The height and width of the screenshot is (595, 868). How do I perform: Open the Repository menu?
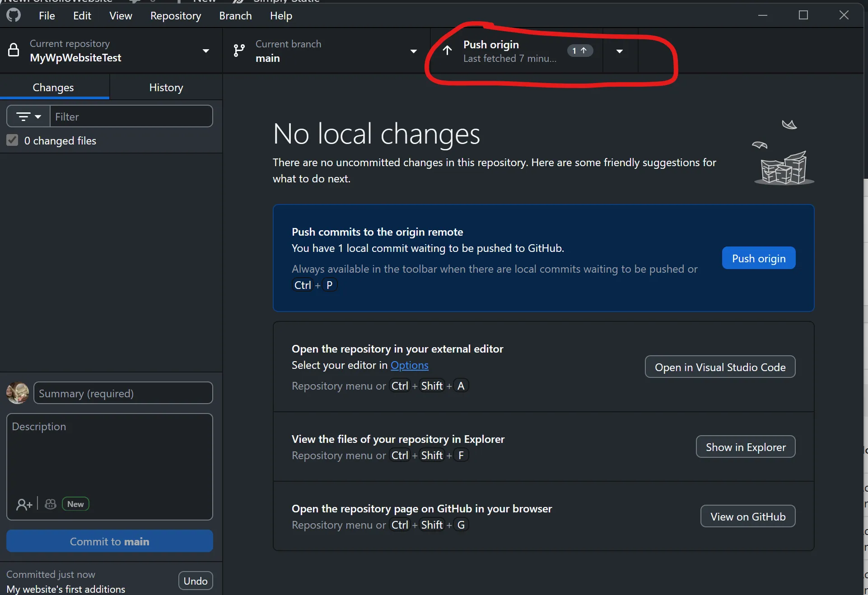pyautogui.click(x=175, y=16)
